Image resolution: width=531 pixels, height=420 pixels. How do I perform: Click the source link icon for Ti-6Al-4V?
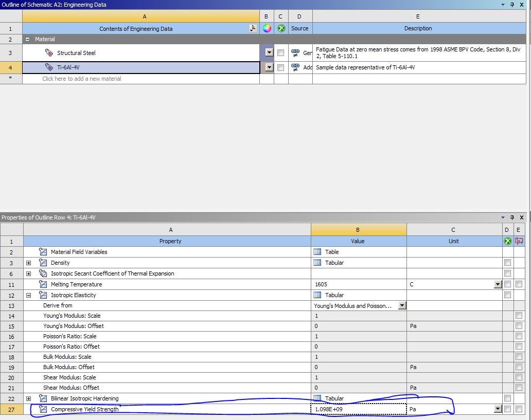coord(295,67)
